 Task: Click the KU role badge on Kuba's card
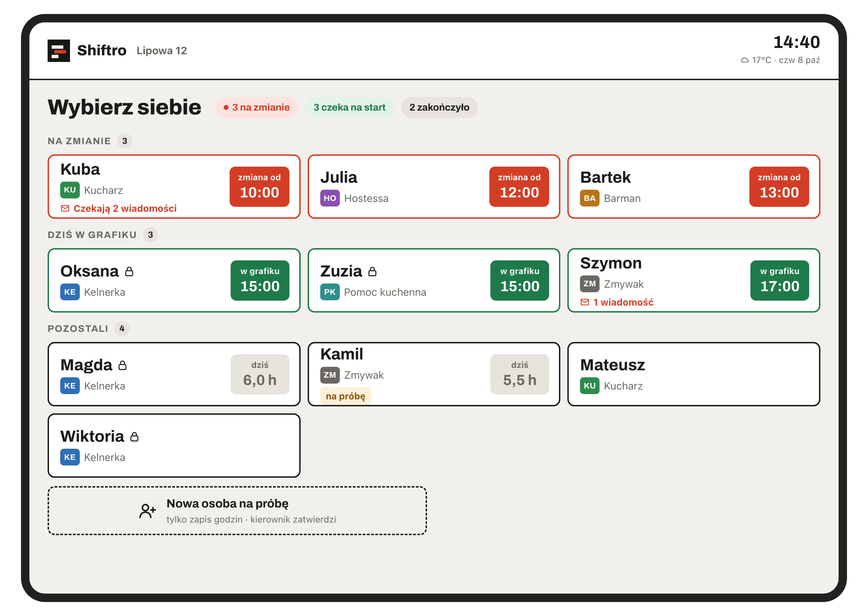(x=70, y=190)
